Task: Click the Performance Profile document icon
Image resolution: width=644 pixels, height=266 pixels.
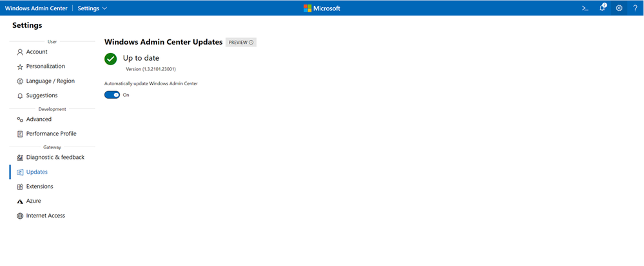Action: point(20,134)
